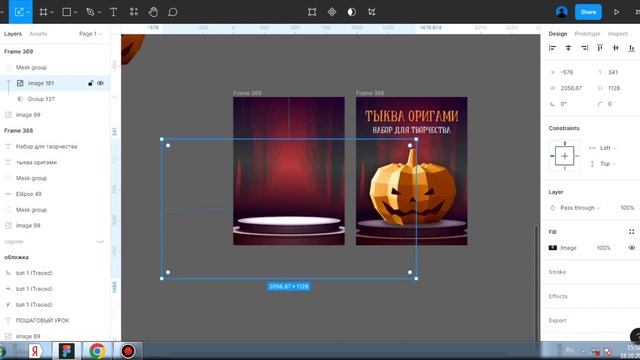Click the Use as mask icon

[x=351, y=12]
